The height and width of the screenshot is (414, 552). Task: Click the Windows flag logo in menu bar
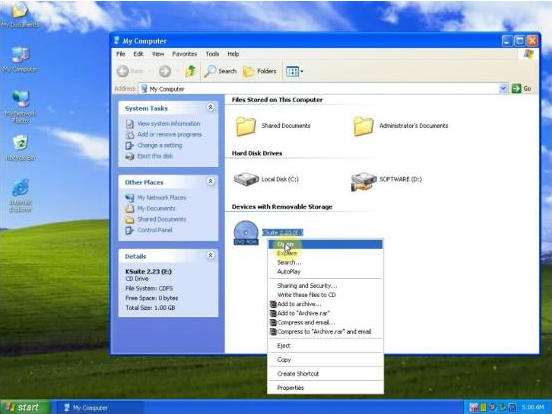(x=529, y=54)
